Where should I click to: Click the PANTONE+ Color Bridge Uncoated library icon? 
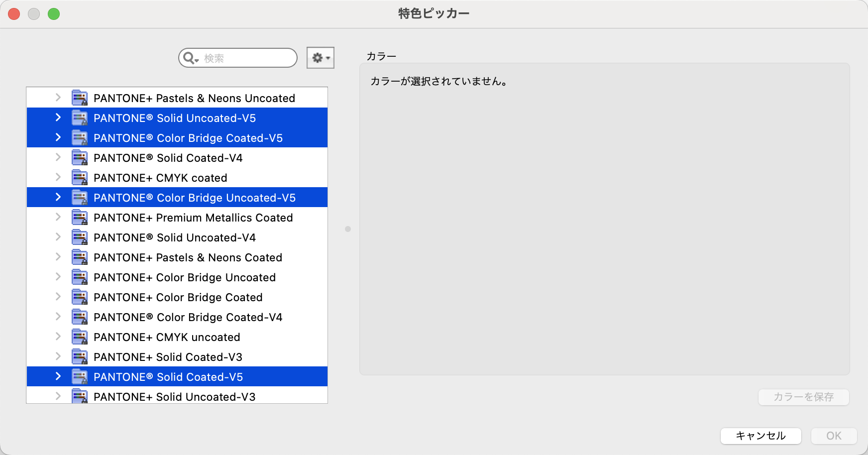coord(80,277)
